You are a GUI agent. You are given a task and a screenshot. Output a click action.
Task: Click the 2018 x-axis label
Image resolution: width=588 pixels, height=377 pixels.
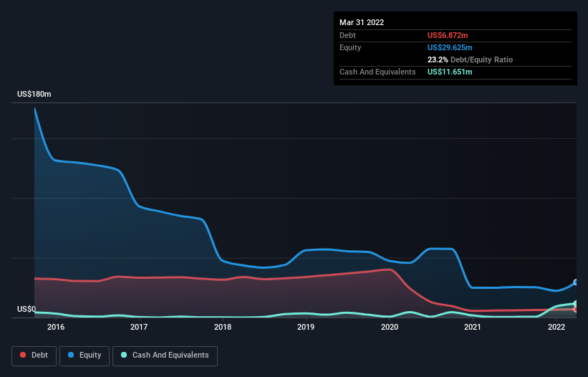click(x=223, y=327)
